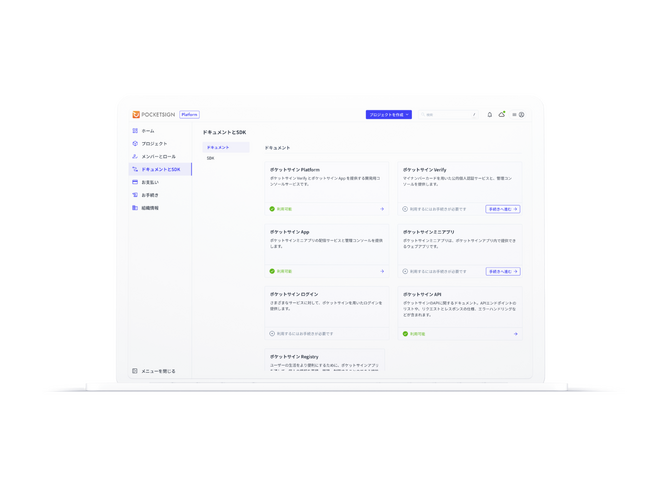
Task: Open お手続き in the sidebar
Action: 149,195
